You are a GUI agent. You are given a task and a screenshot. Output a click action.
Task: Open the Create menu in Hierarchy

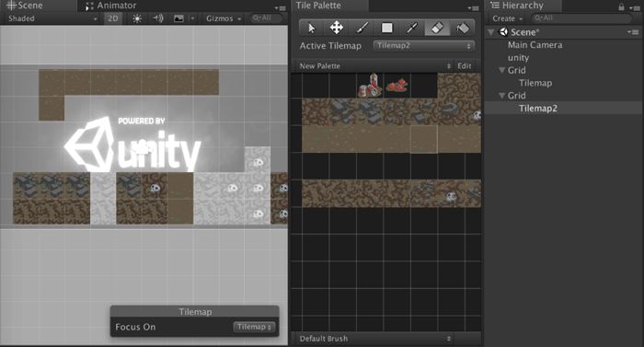point(507,18)
